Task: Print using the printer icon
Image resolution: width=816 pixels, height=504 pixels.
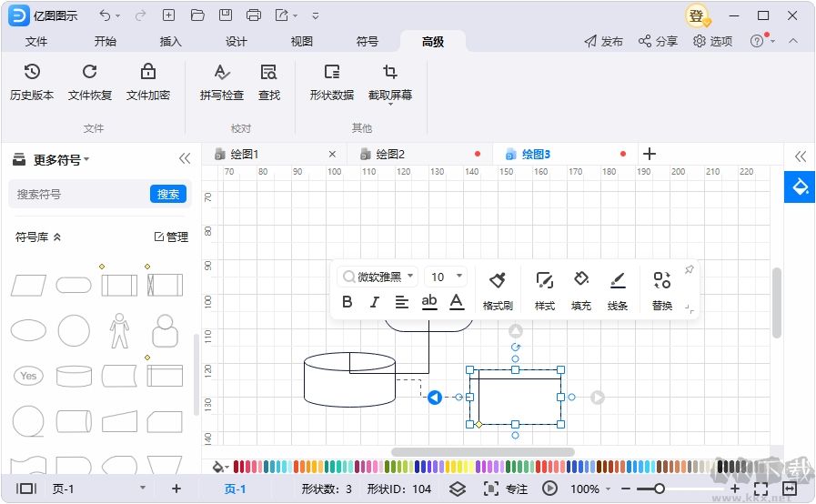Action: [x=254, y=15]
